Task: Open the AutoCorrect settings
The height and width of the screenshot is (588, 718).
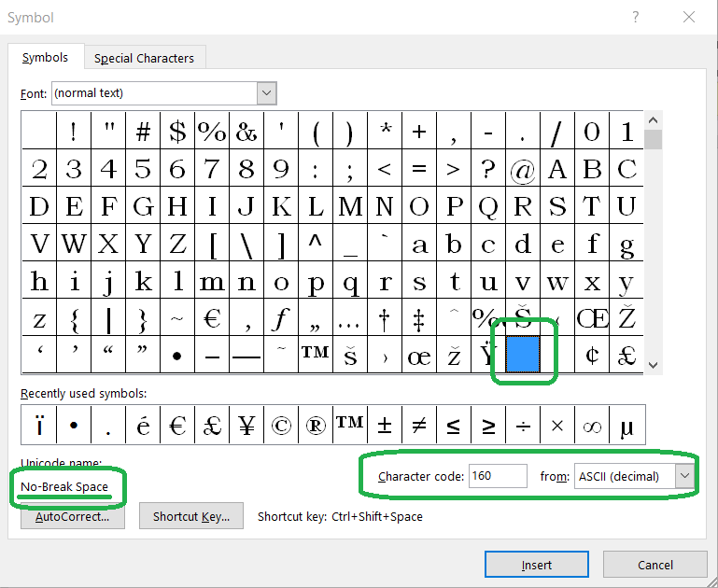Action: [x=72, y=516]
